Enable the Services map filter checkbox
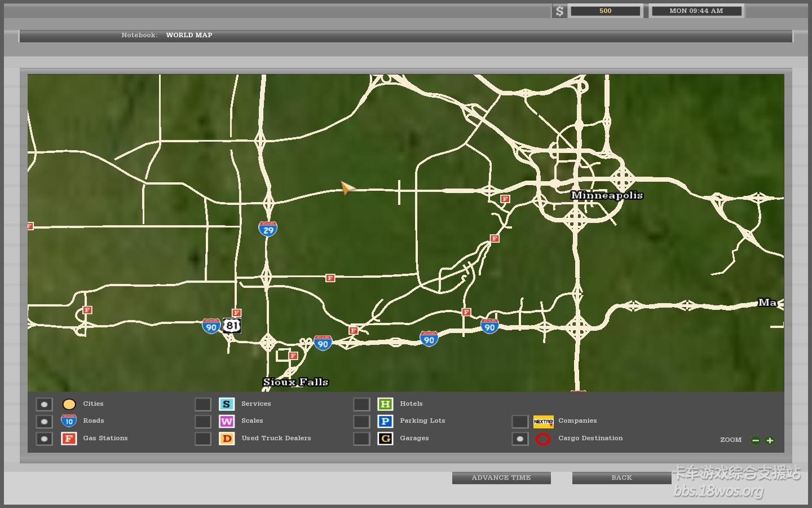The image size is (812, 508). (203, 404)
